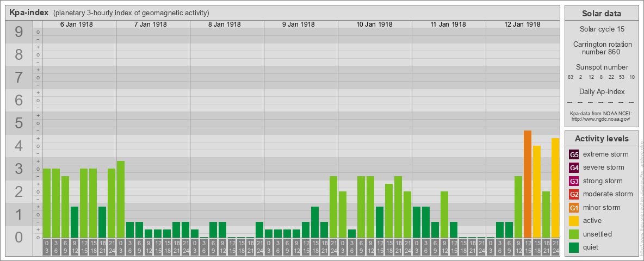Select the G3 strong storm badge

(574, 181)
